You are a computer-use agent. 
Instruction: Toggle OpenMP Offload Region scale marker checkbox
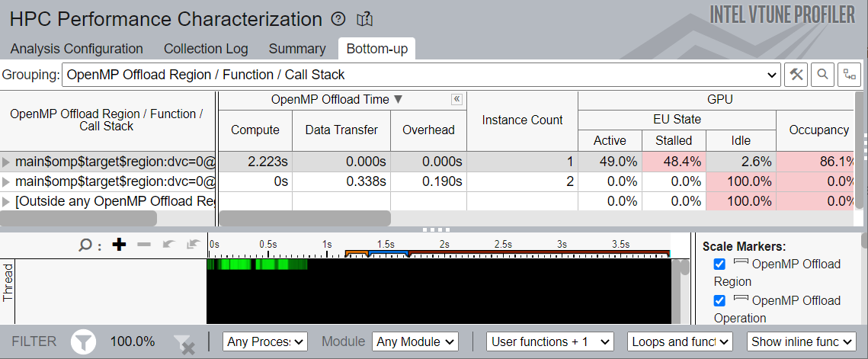[x=719, y=264]
